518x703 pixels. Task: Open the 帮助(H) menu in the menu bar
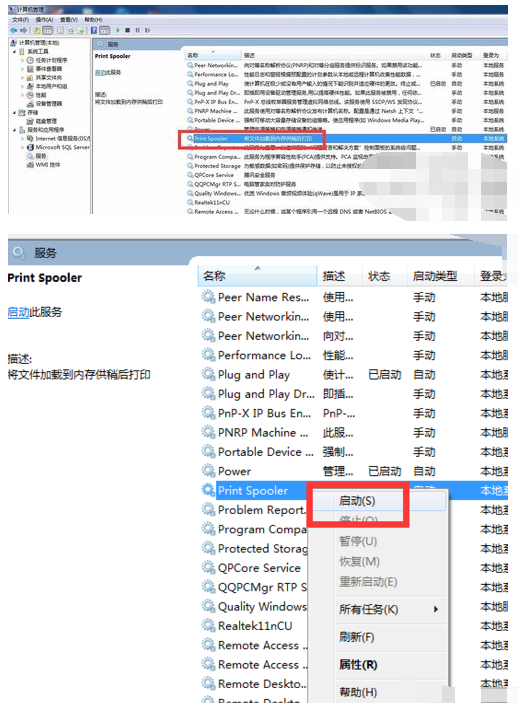point(93,20)
